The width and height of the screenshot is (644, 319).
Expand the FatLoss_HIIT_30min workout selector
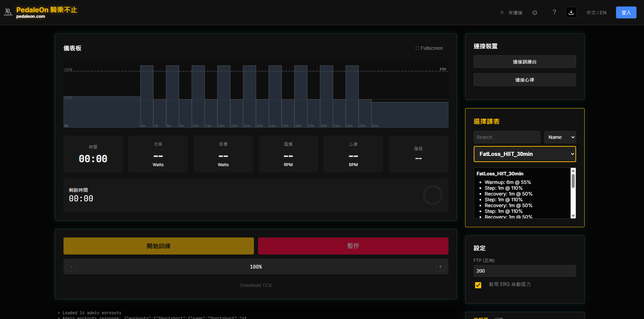pos(525,154)
